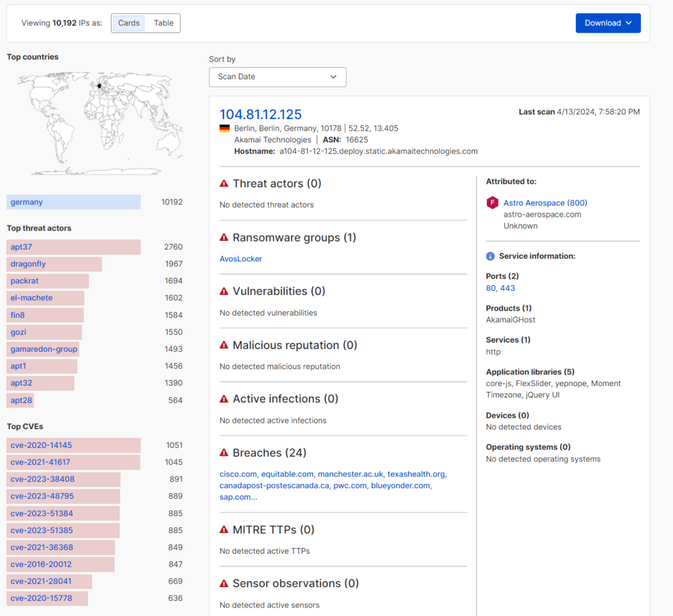The width and height of the screenshot is (673, 616).
Task: Select cve-2021-36368 in Top CVEs
Action: (x=60, y=547)
